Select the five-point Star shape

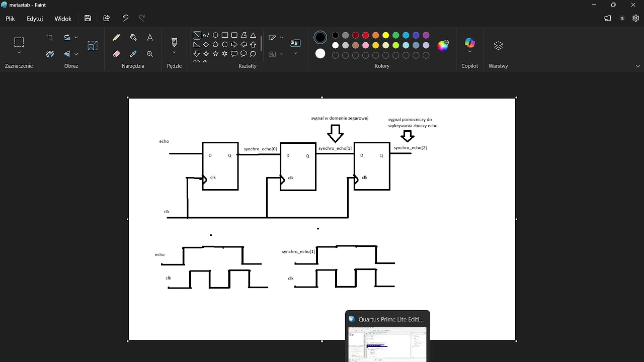(216, 54)
